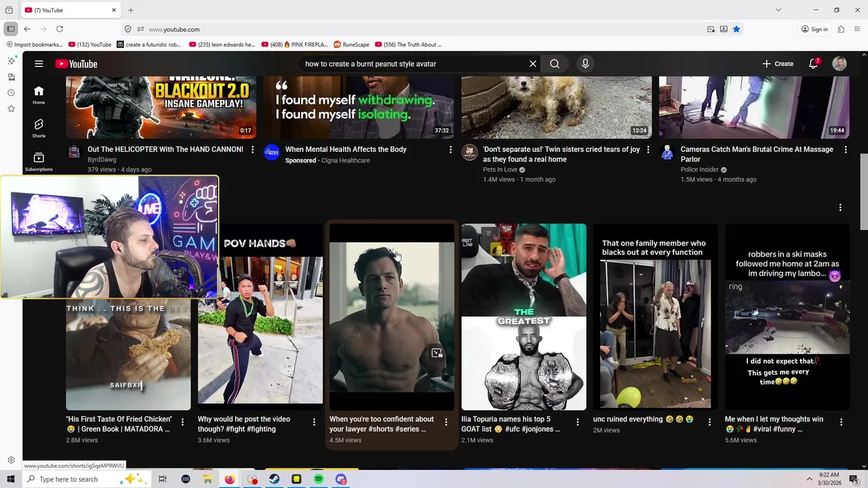Screen dimensions: 868x488
Task: Open the (235) leon edwards bookmark
Action: 222,45
